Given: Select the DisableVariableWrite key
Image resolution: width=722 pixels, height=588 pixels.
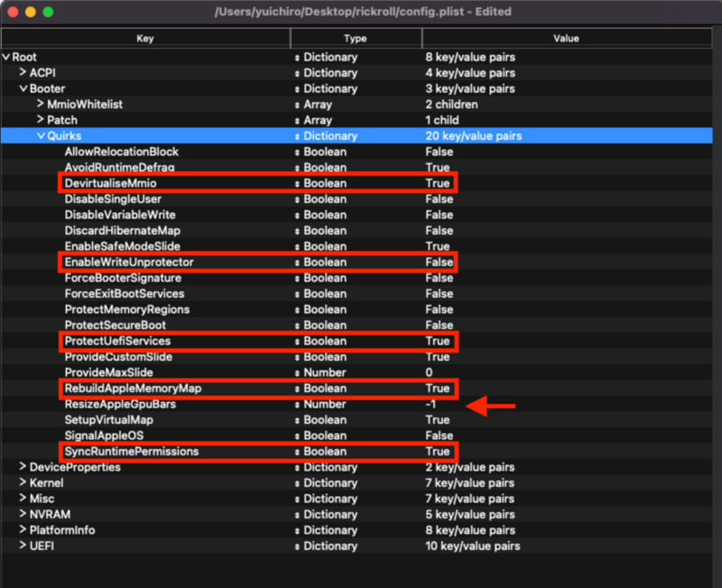Looking at the screenshot, I should [120, 215].
